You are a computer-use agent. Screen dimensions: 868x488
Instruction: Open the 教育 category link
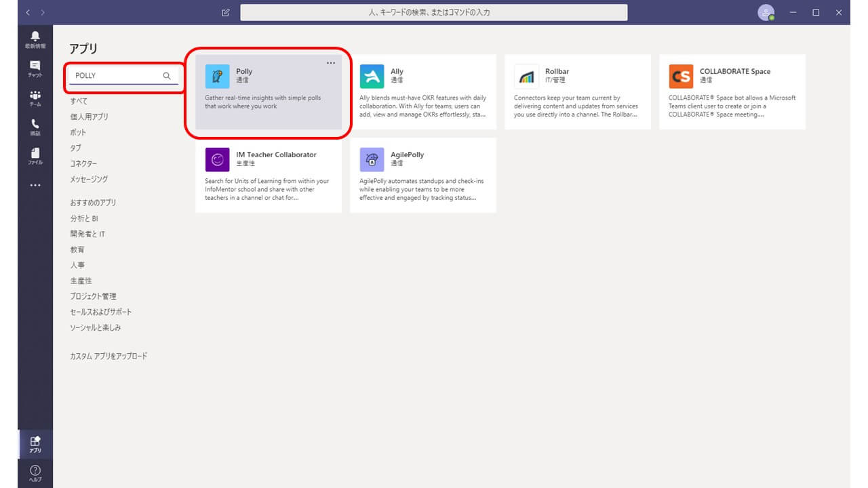tap(77, 249)
